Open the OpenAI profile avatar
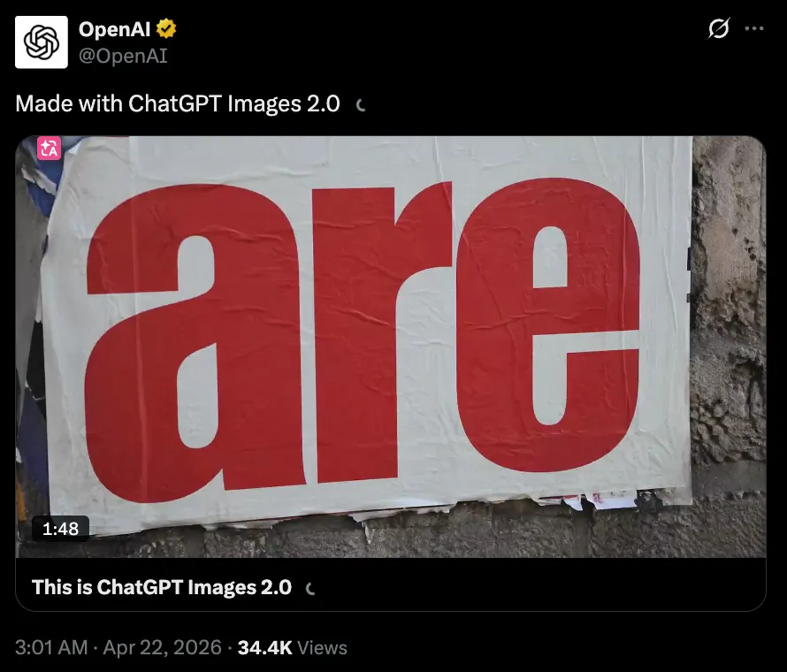787x672 pixels. 42,42
